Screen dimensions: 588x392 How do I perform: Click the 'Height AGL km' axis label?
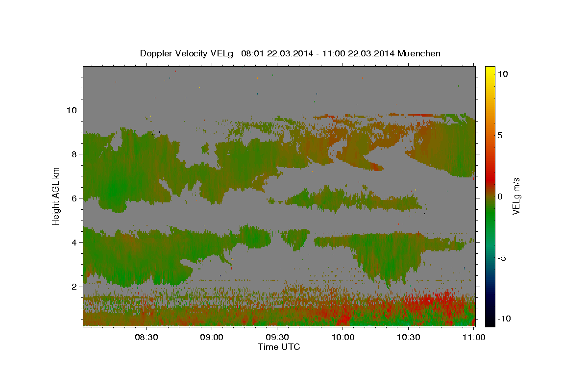click(56, 196)
